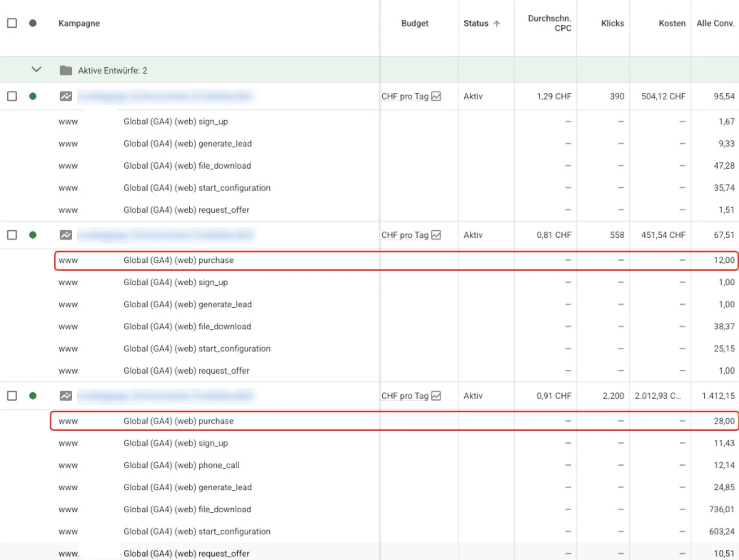The image size is (739, 560).
Task: Tick the checkbox of the 2.200 clicks campaign
Action: click(12, 396)
